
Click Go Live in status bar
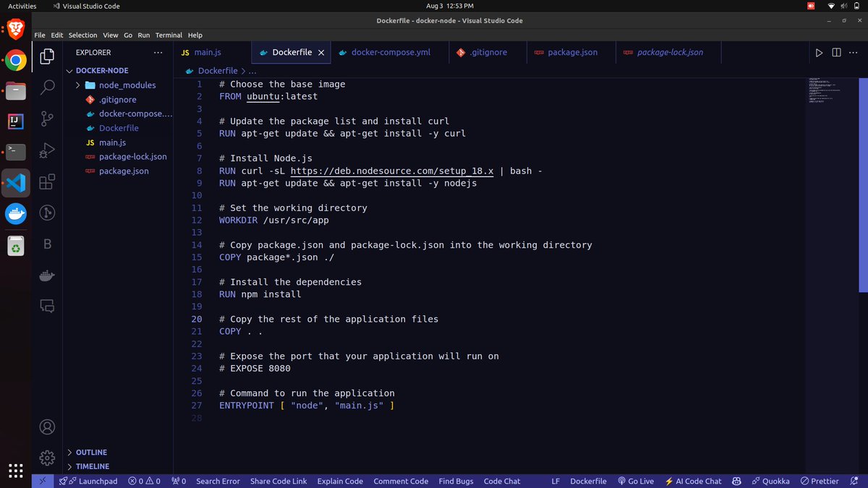636,481
